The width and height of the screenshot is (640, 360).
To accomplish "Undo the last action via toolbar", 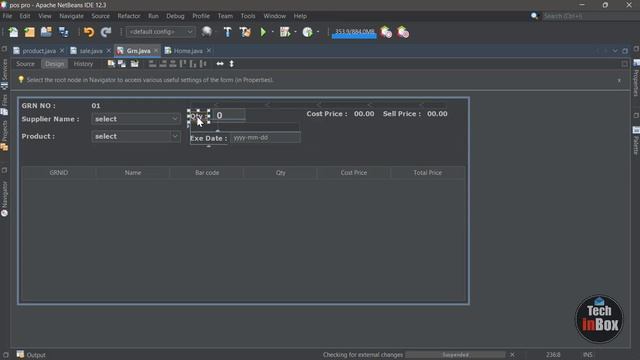I will tap(89, 32).
